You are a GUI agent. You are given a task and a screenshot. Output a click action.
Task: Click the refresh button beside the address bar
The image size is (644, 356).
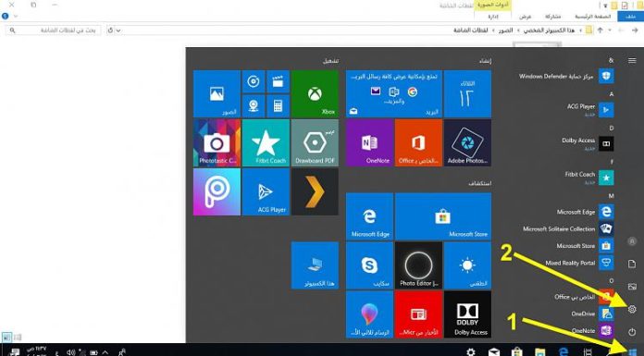110,31
